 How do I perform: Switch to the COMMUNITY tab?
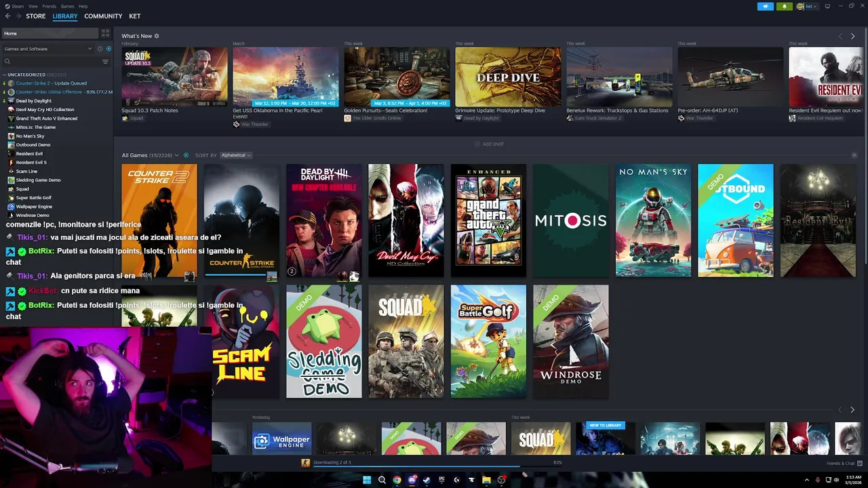103,16
